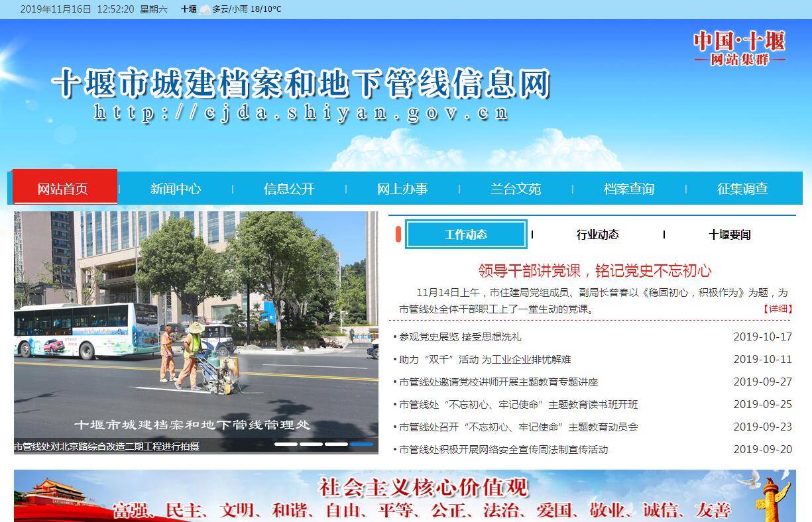Open 网站首页 in the navigation bar
This screenshot has width=812, height=522.
(x=63, y=189)
